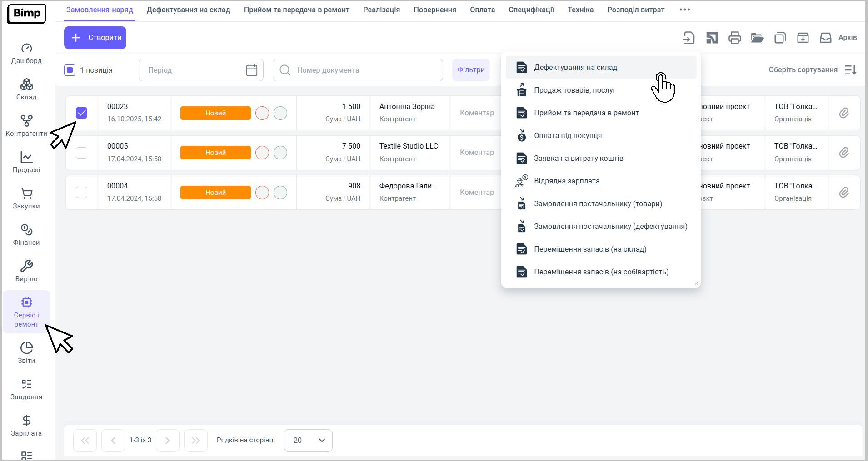Image resolution: width=868 pixels, height=461 pixels.
Task: Click the printer icon in the toolbar
Action: [x=734, y=38]
